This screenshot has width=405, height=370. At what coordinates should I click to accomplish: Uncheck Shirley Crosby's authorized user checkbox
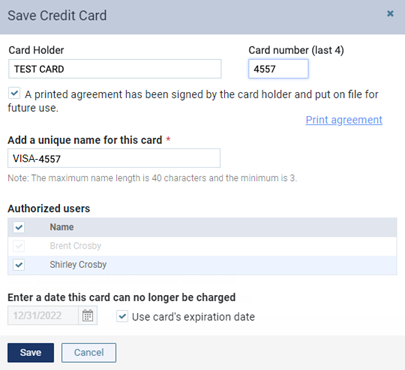[19, 265]
